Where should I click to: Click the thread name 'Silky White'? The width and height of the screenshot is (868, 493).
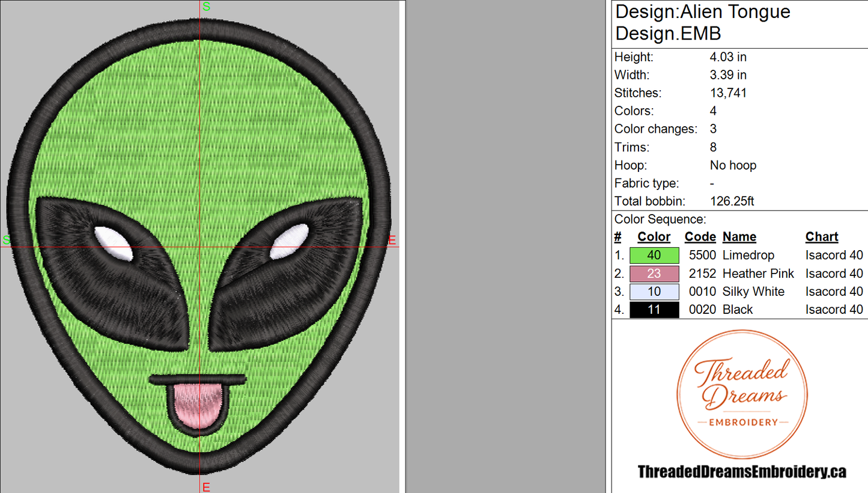tap(753, 292)
